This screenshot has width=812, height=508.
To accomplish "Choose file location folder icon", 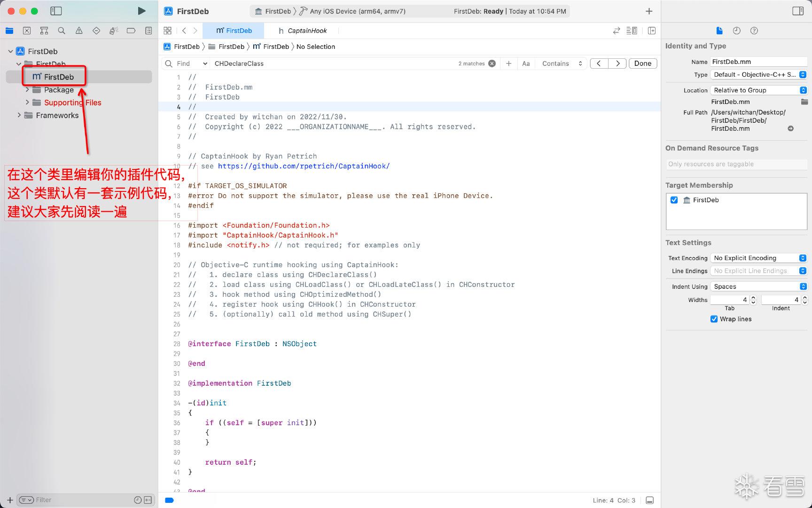I will click(x=804, y=102).
